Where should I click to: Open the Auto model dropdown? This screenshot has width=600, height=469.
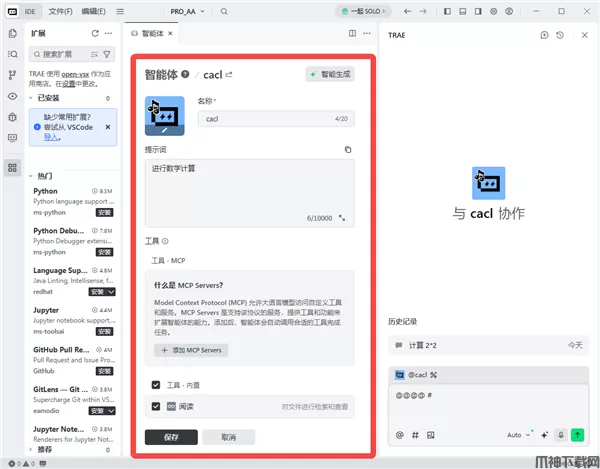click(518, 435)
